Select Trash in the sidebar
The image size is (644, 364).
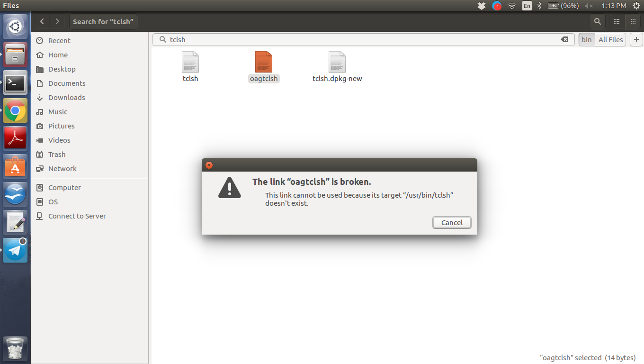(57, 155)
